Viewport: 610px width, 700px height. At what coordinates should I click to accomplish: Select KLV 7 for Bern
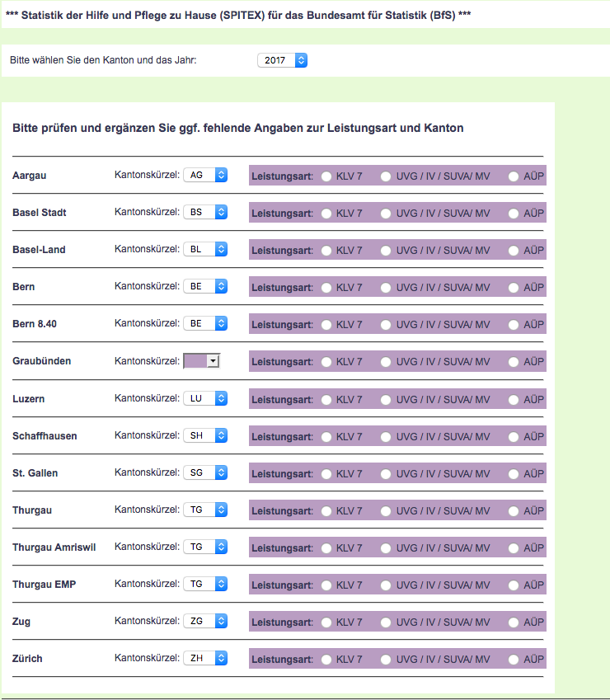[326, 288]
